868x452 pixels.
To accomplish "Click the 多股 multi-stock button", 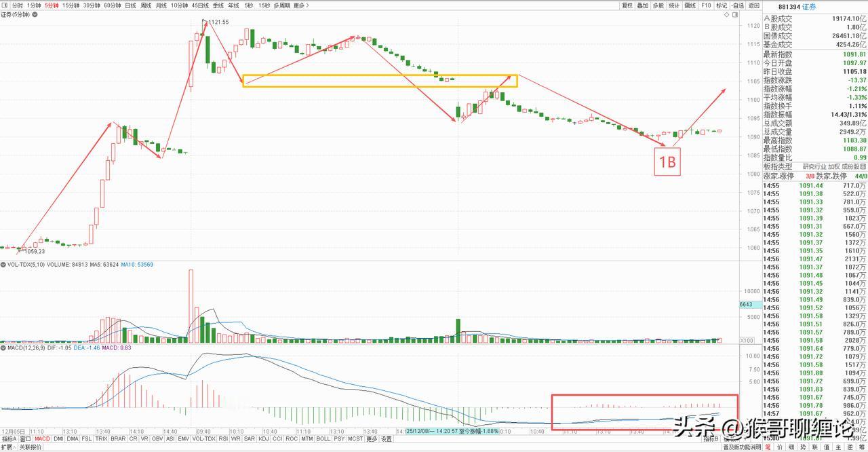I will coord(658,5).
